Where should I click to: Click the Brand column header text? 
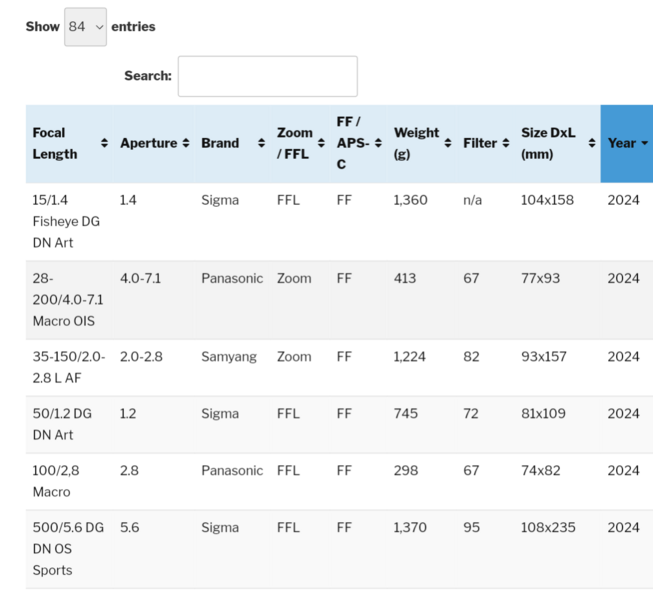click(x=220, y=144)
